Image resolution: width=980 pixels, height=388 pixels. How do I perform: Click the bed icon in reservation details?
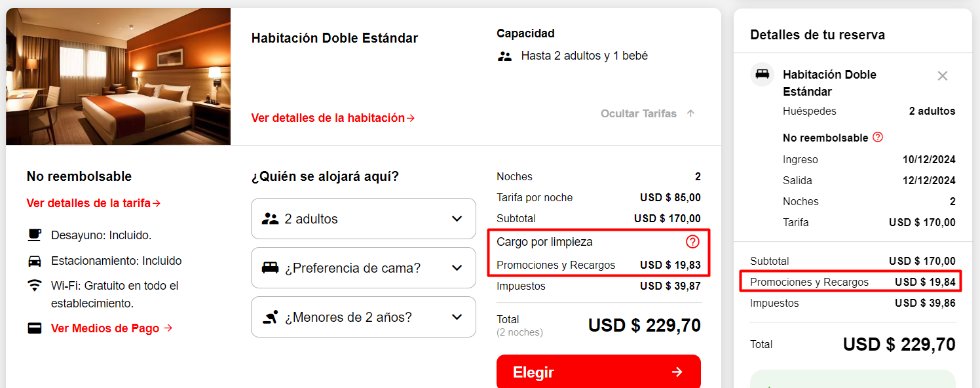763,75
